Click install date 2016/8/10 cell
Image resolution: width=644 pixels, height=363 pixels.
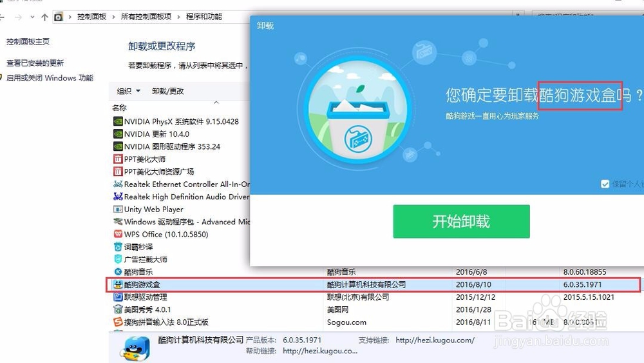473,284
